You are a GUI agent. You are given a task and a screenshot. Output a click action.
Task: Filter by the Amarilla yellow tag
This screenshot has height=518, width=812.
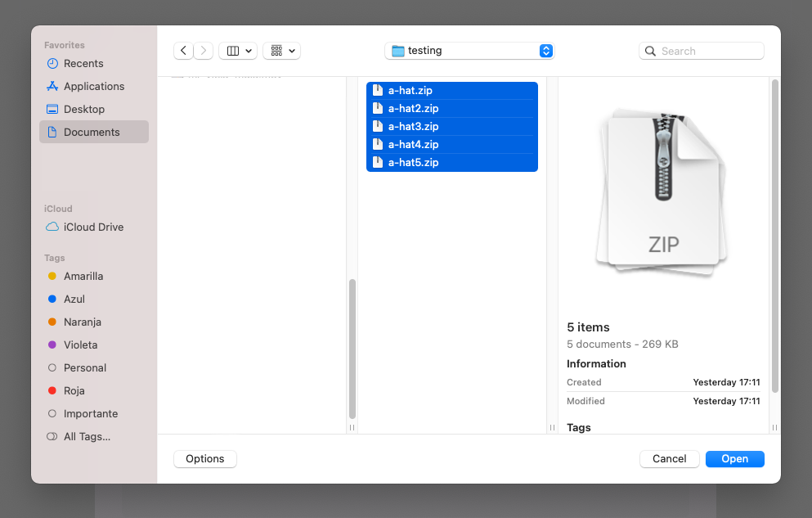point(83,276)
